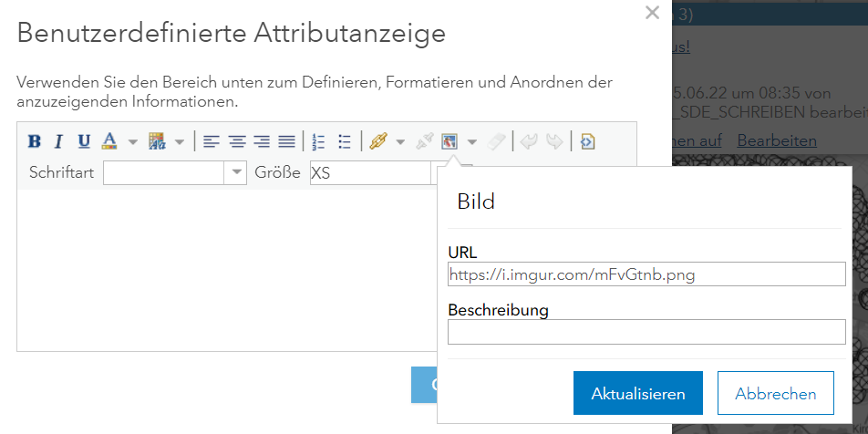Toggle underline formatting
Image resolution: width=868 pixels, height=434 pixels.
pyautogui.click(x=84, y=141)
